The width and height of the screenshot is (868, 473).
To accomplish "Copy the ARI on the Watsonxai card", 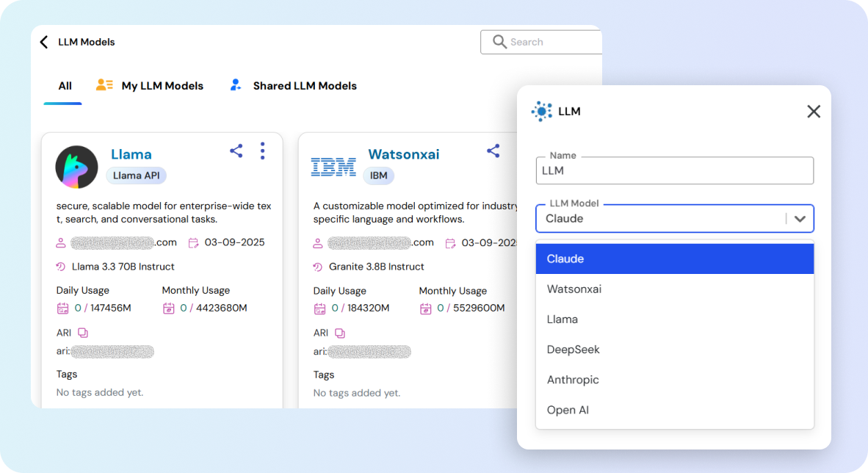I will tap(340, 333).
